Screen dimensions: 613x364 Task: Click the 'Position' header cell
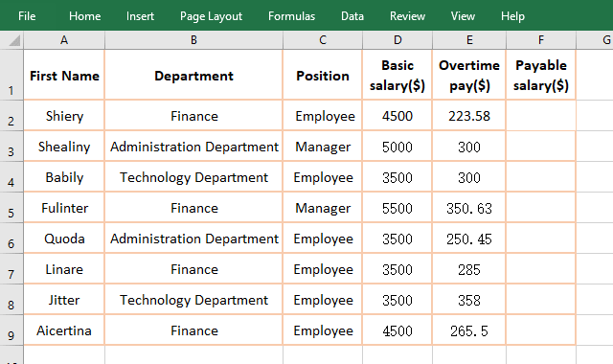click(323, 75)
